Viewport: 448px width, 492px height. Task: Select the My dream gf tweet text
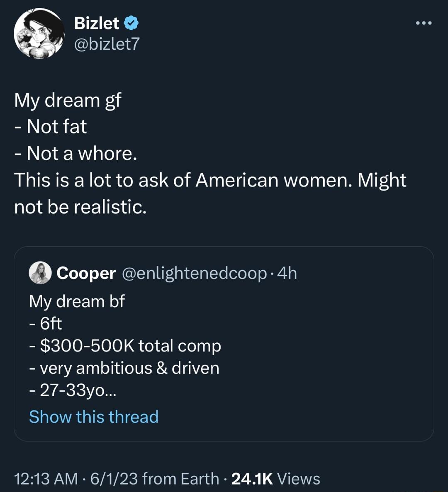coord(67,99)
